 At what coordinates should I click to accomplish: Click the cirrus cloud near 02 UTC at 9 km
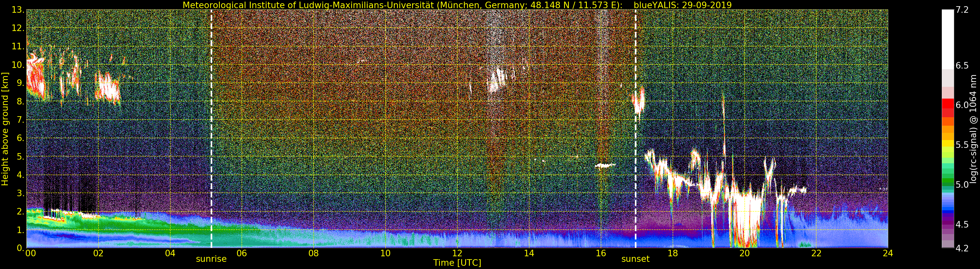[x=108, y=87]
